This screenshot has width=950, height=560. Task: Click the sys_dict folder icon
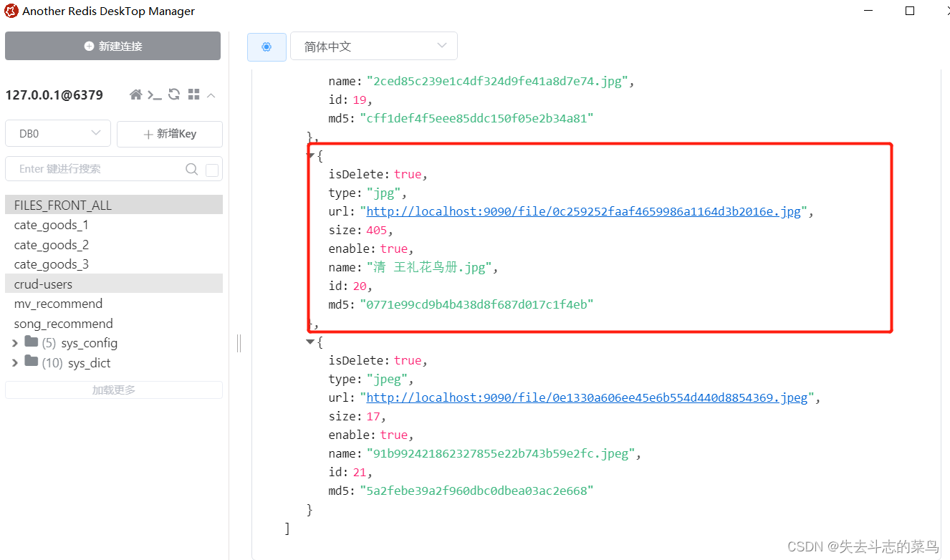click(31, 361)
